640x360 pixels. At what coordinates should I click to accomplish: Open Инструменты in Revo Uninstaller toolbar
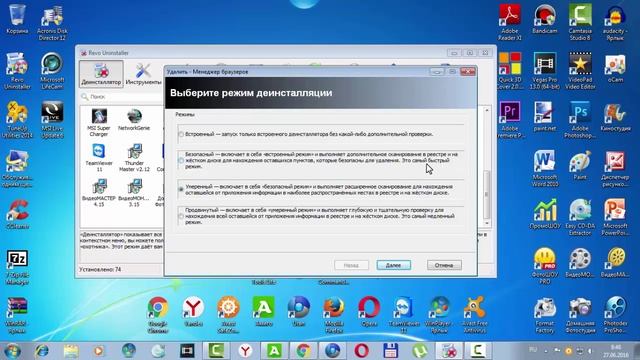click(x=143, y=74)
